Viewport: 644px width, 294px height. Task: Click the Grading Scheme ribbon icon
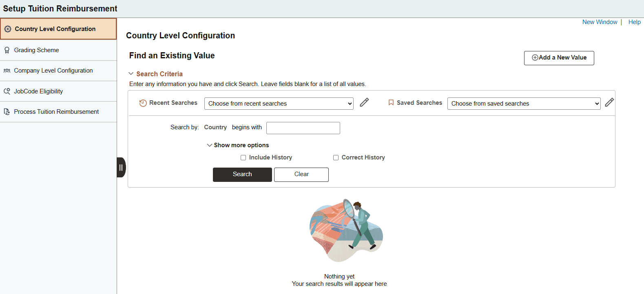[7, 50]
